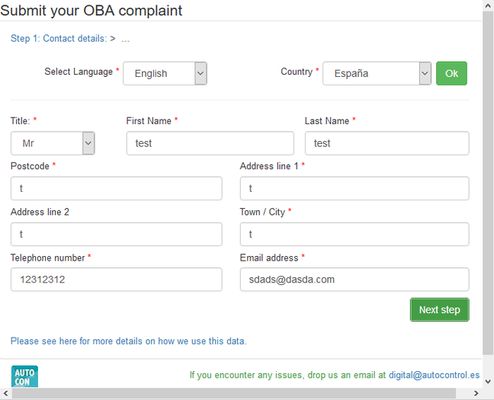
Task: Click the scroll down arrow
Action: point(488,381)
